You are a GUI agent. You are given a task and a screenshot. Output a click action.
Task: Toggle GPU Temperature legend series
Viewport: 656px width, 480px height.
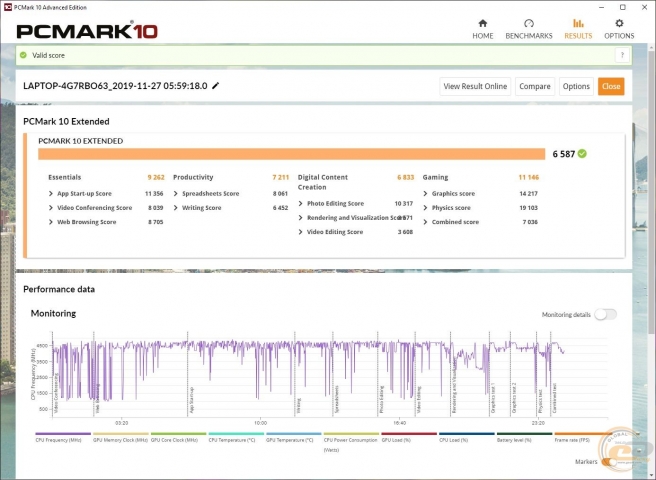pos(294,438)
